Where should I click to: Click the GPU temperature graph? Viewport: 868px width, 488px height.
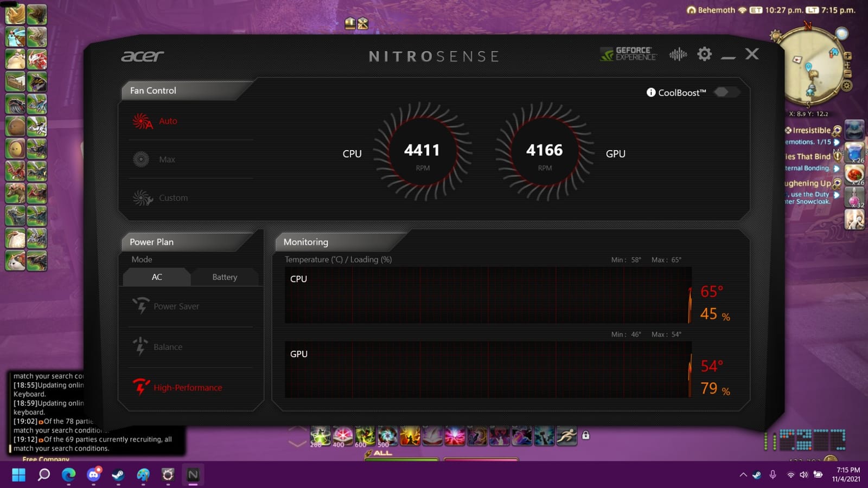tap(488, 370)
